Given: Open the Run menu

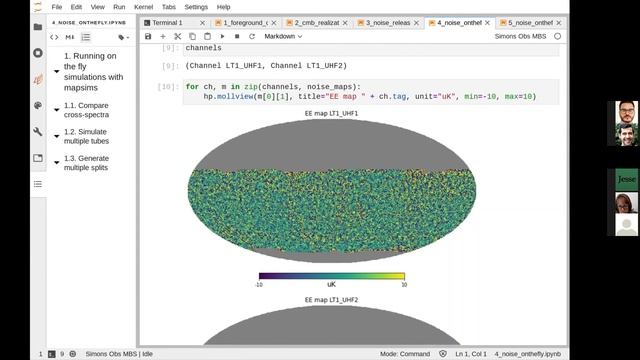Looking at the screenshot, I should click(x=119, y=7).
